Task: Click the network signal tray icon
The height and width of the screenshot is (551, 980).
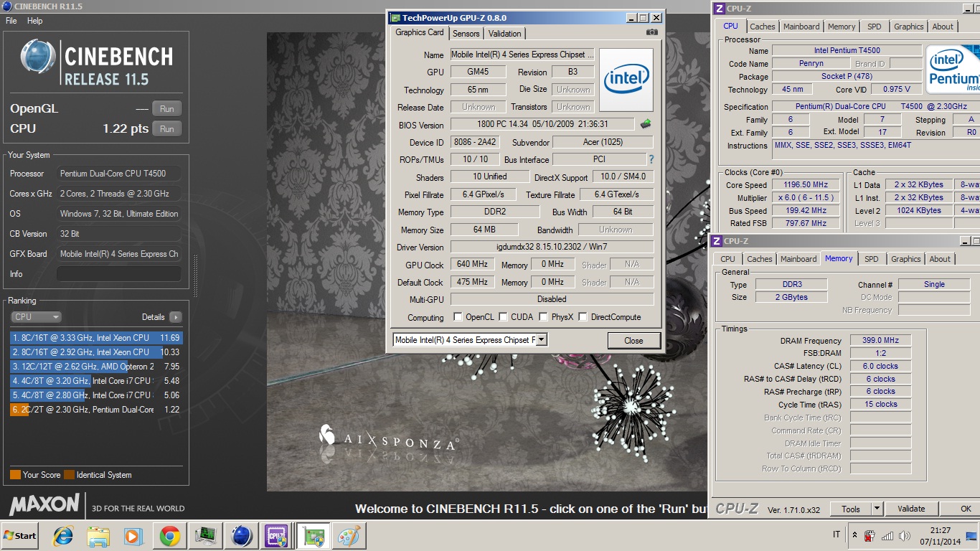Action: click(887, 536)
